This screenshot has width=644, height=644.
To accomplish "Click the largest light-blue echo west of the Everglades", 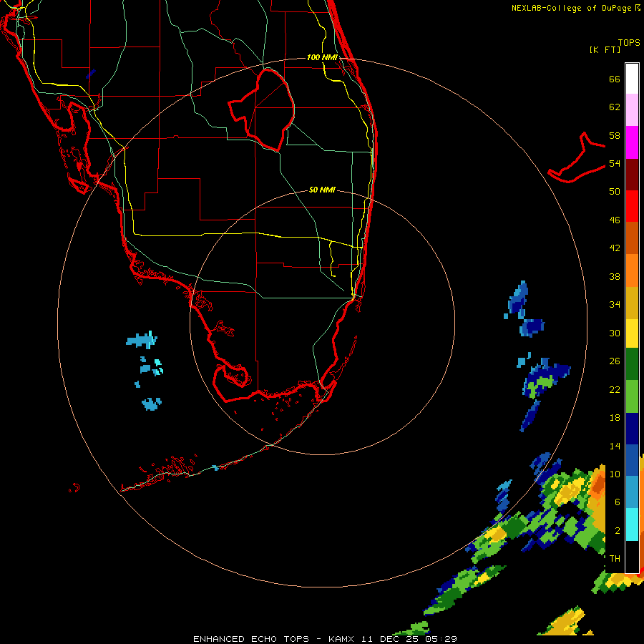I will pyautogui.click(x=142, y=340).
